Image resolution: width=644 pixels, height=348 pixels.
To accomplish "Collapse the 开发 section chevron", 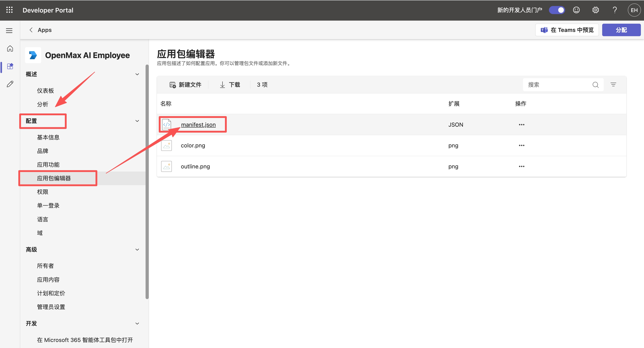I will pyautogui.click(x=137, y=323).
